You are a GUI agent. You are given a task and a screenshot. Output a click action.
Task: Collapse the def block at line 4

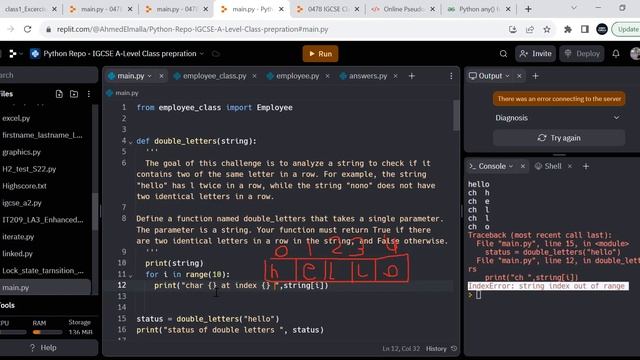coord(131,142)
